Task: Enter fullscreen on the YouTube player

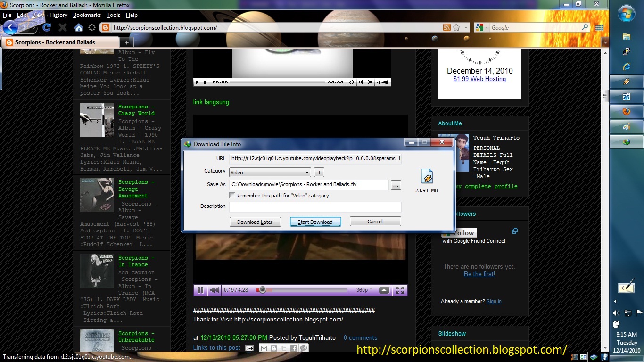Action: (x=400, y=290)
